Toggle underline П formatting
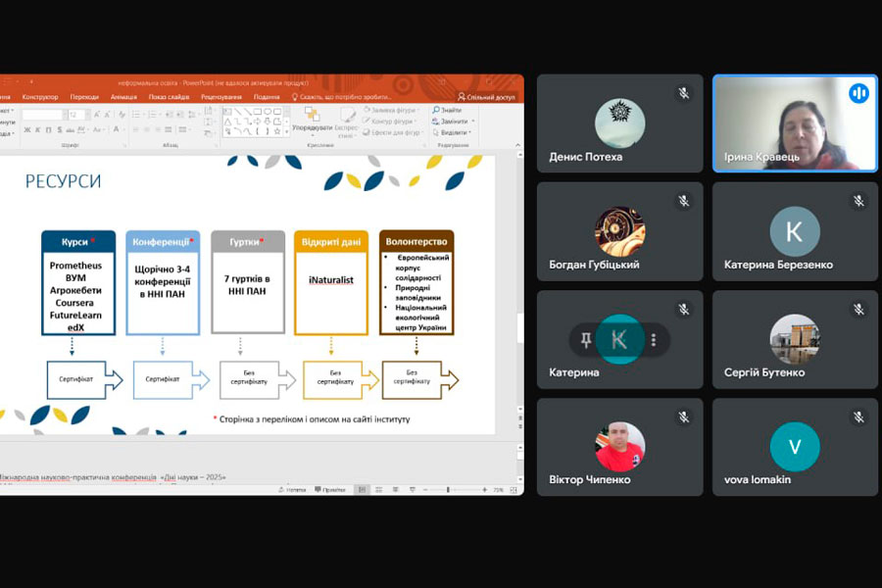Image resolution: width=882 pixels, height=588 pixels. coord(48,130)
